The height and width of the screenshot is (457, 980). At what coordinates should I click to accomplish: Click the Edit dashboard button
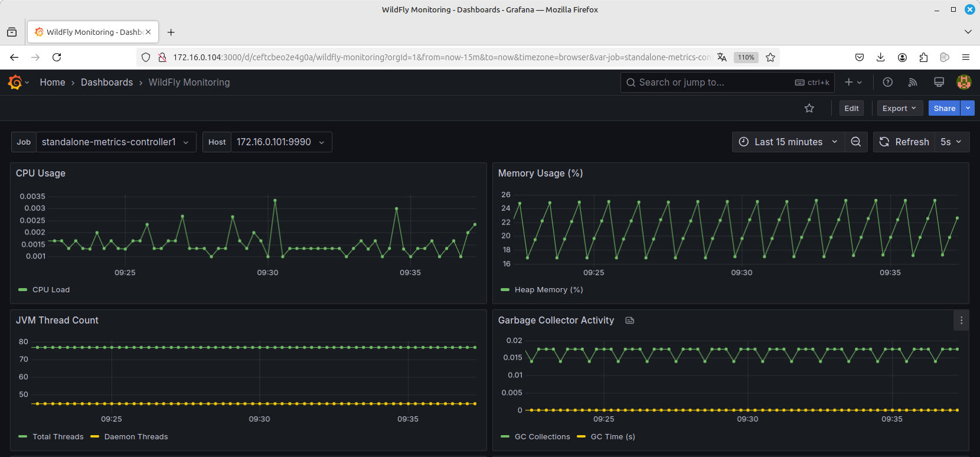851,108
